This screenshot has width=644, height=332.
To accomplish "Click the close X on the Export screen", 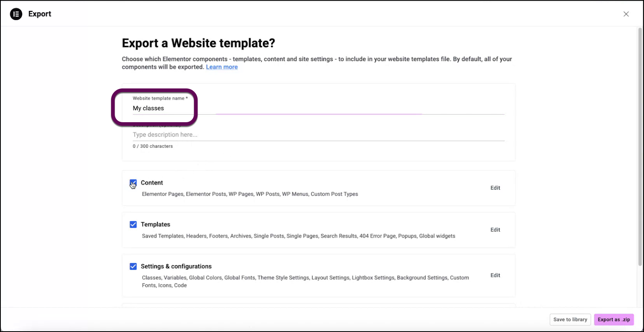I will click(626, 14).
